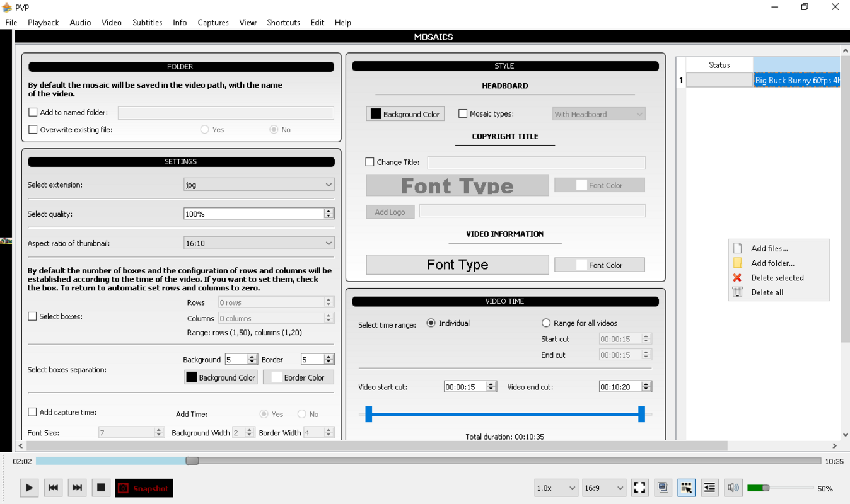Click the PVP app icon in title bar
The height and width of the screenshot is (504, 850).
[7, 7]
